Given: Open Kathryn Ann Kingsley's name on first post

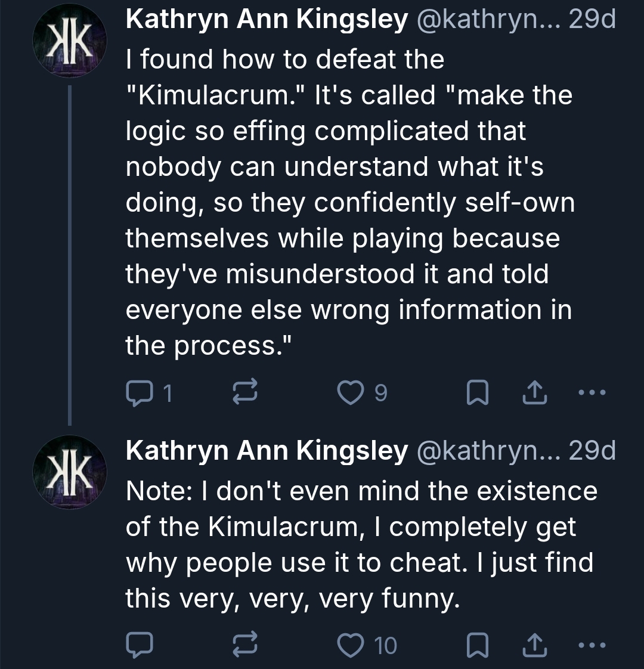Looking at the screenshot, I should (267, 20).
